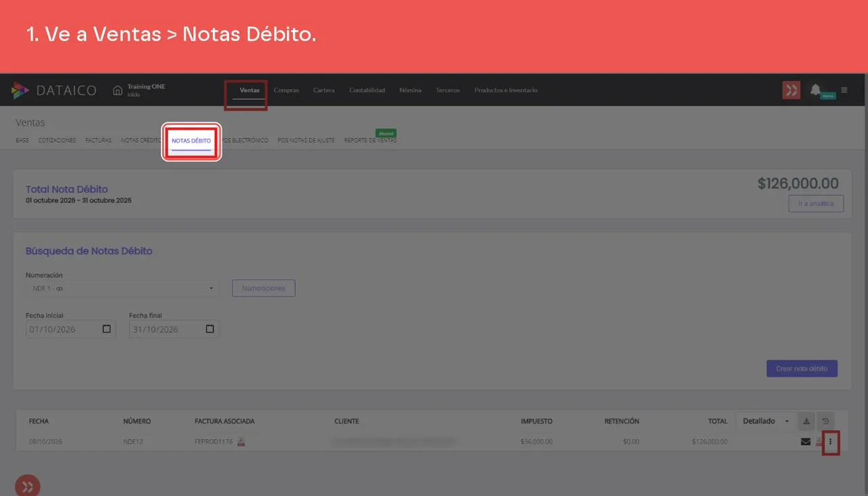Open the Contabilidad menu

click(x=367, y=90)
